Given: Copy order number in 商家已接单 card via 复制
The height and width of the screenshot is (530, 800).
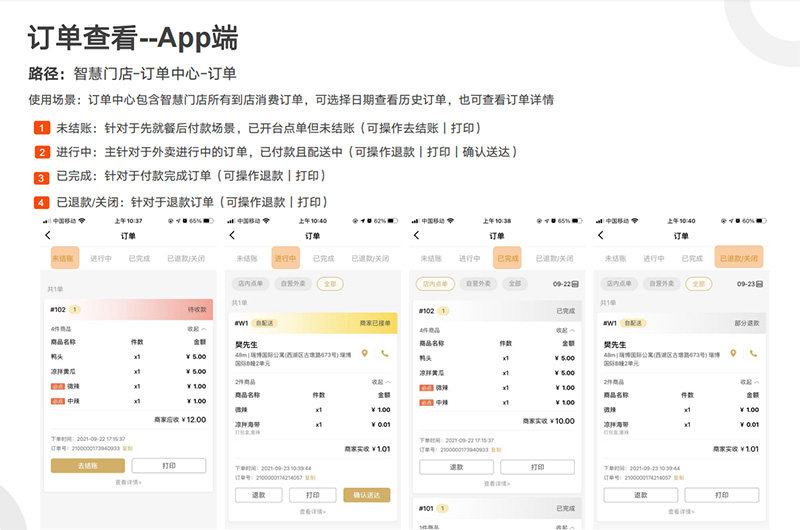Looking at the screenshot, I should (x=310, y=478).
